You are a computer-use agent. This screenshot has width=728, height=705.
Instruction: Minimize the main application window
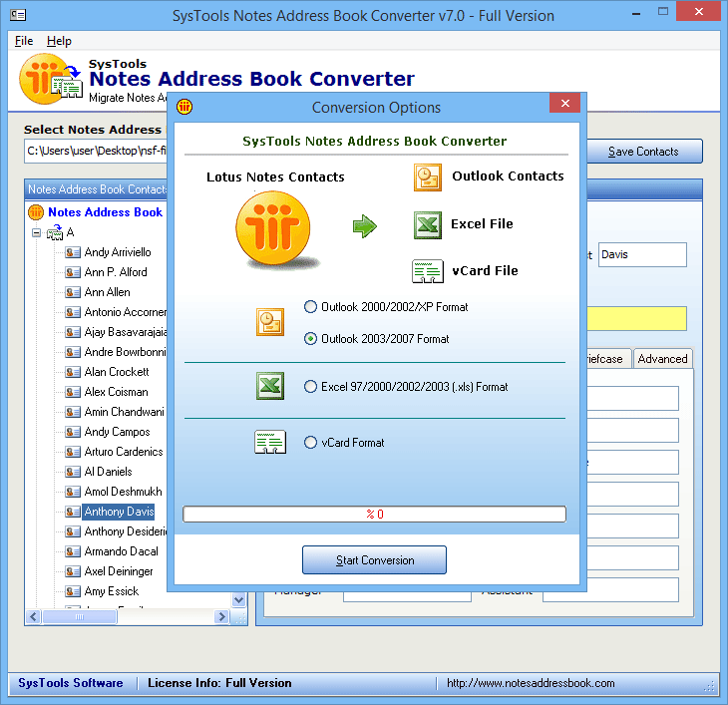point(636,13)
